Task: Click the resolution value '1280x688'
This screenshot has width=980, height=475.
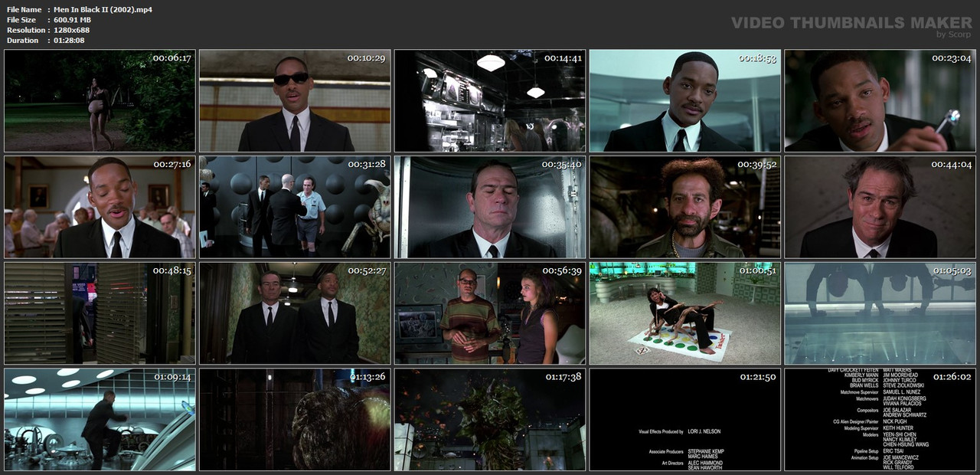Action: (x=71, y=30)
